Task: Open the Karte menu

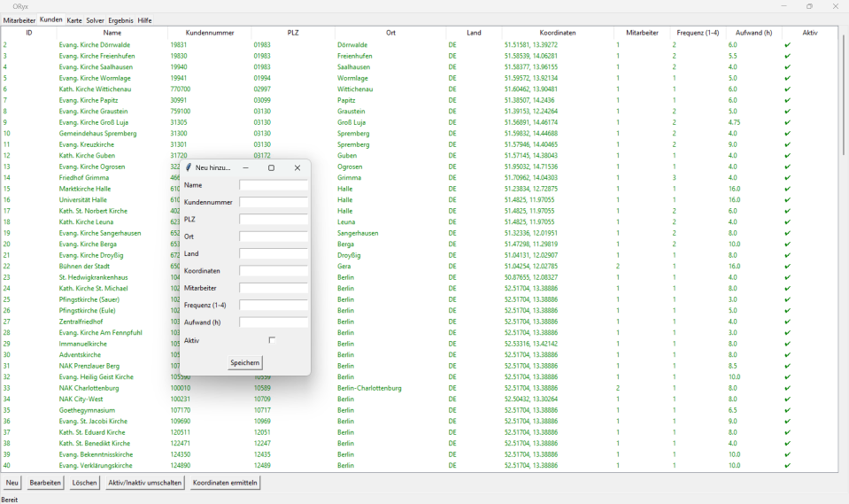Action: (74, 20)
